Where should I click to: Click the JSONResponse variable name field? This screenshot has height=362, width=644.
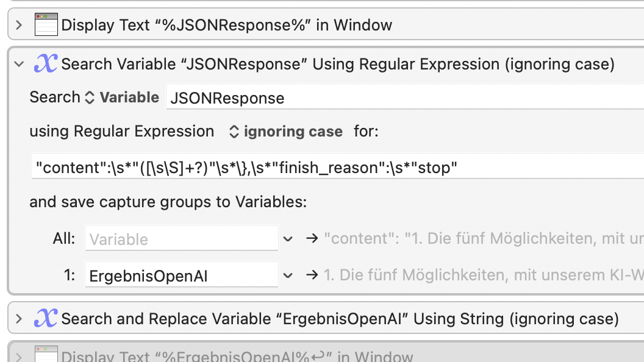(x=405, y=98)
